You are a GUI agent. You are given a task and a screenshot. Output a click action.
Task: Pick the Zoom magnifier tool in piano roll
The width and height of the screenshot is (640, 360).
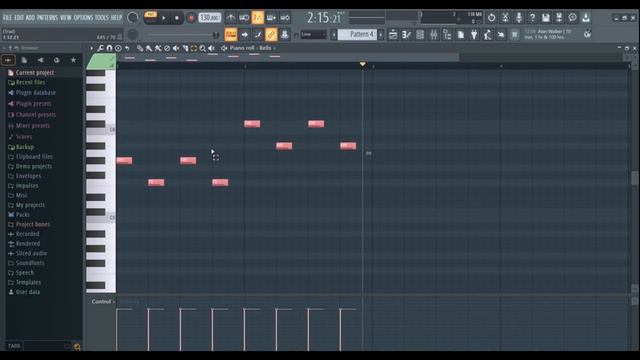pos(202,48)
